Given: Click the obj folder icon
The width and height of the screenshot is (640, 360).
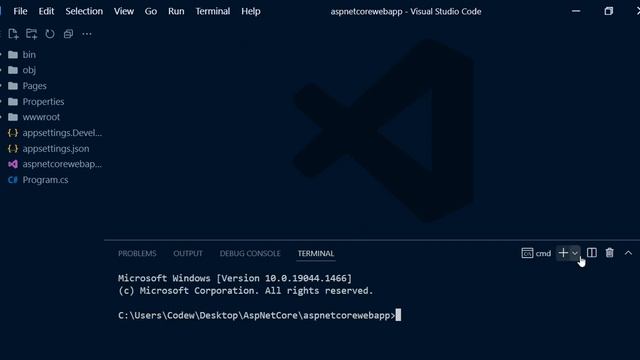Looking at the screenshot, I should point(13,70).
